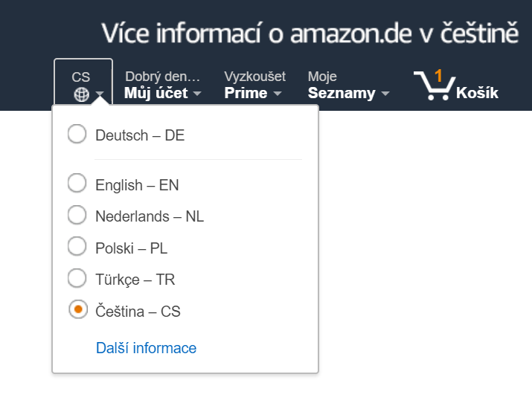This screenshot has width=532, height=406.
Task: Select the English – EN radio button
Action: (77, 183)
